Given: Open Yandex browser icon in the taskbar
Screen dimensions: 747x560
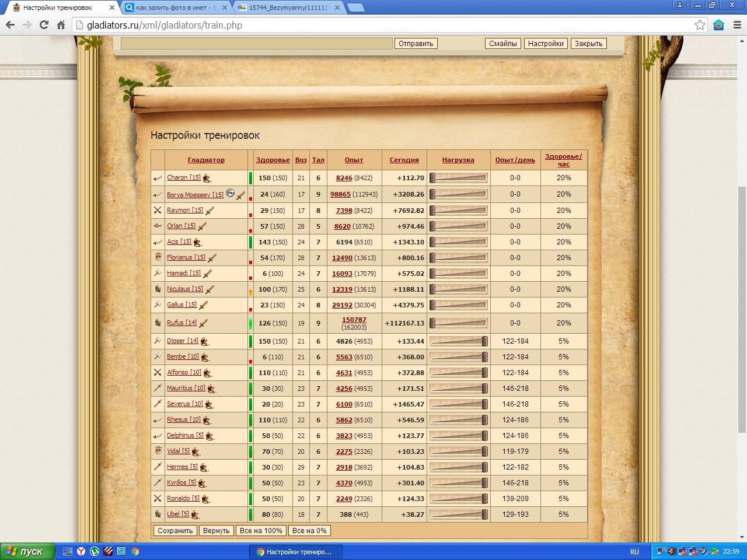Looking at the screenshot, I should coord(81,551).
